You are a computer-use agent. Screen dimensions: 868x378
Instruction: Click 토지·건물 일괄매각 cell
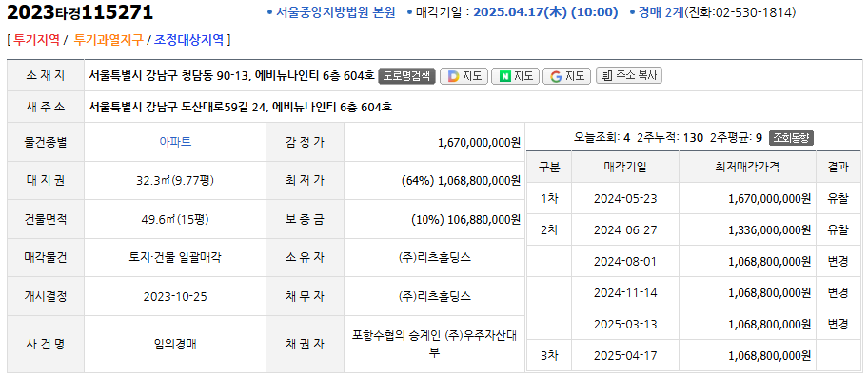[x=175, y=257]
